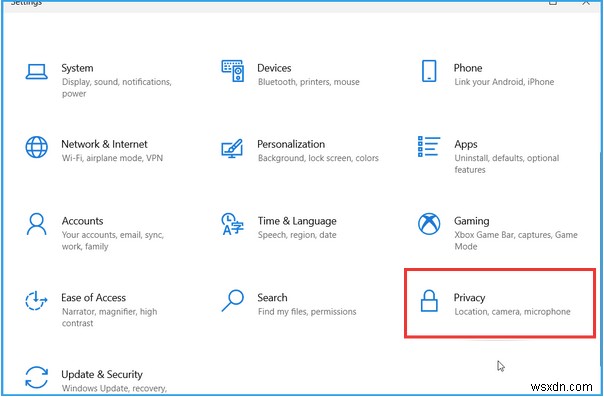Click 'Bluetooth, printers, mouse' description
604x397 pixels.
click(309, 82)
